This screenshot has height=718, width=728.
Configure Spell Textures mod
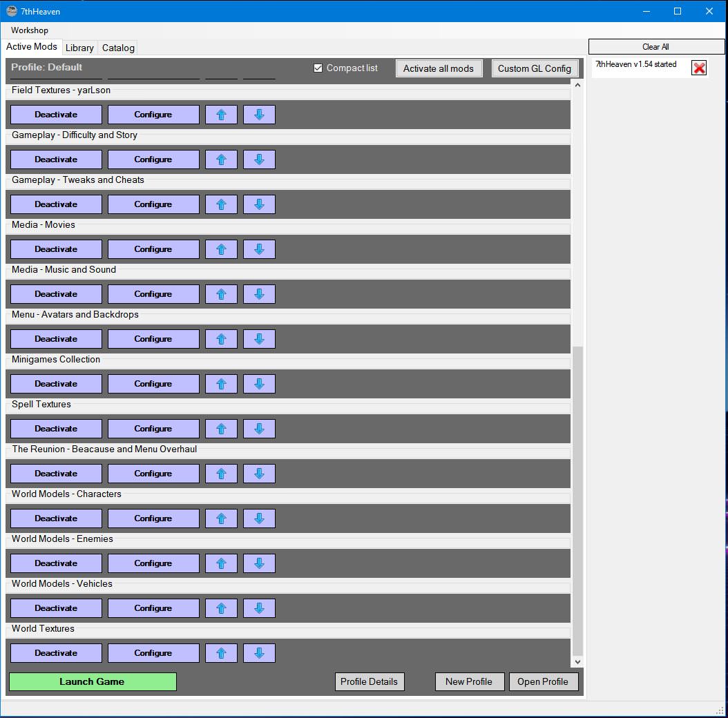[x=153, y=429]
